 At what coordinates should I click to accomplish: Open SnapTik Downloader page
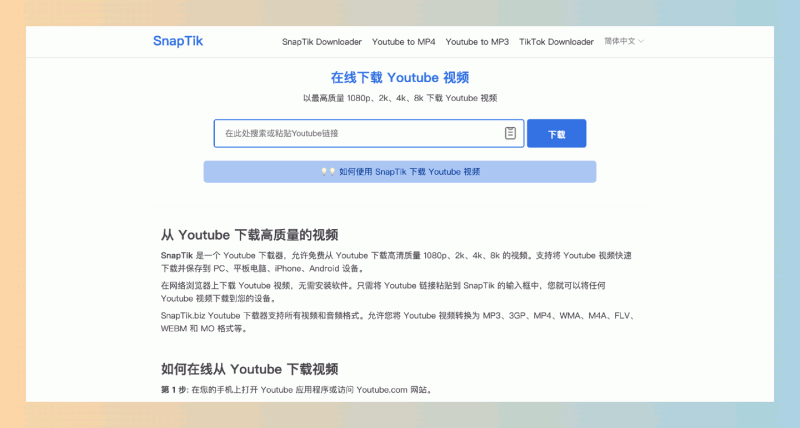coord(321,42)
